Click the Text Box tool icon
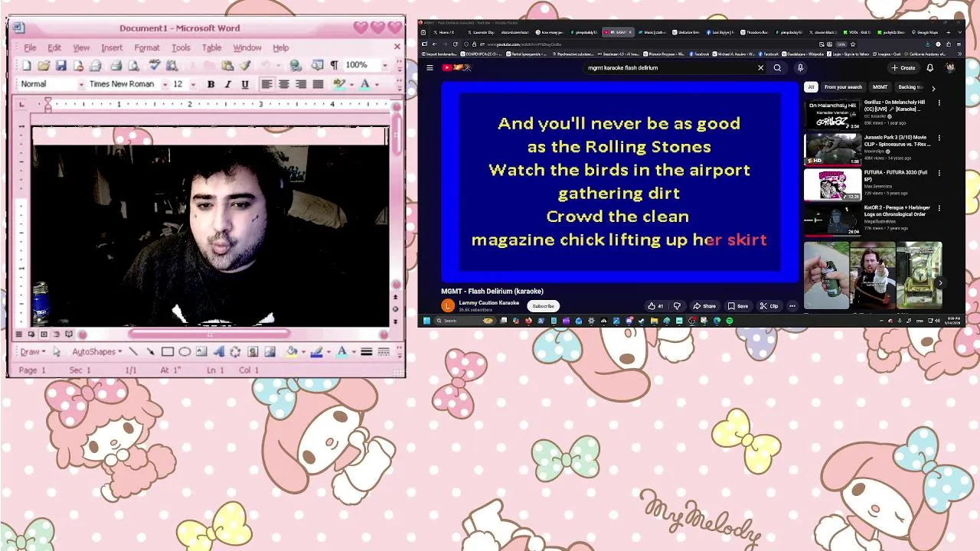Viewport: 980px width, 551px height. click(201, 352)
